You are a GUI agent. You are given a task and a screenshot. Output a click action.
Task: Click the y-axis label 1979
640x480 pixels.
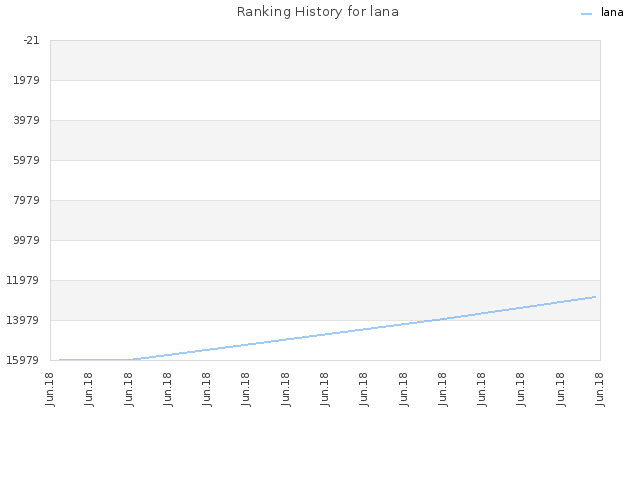point(27,80)
